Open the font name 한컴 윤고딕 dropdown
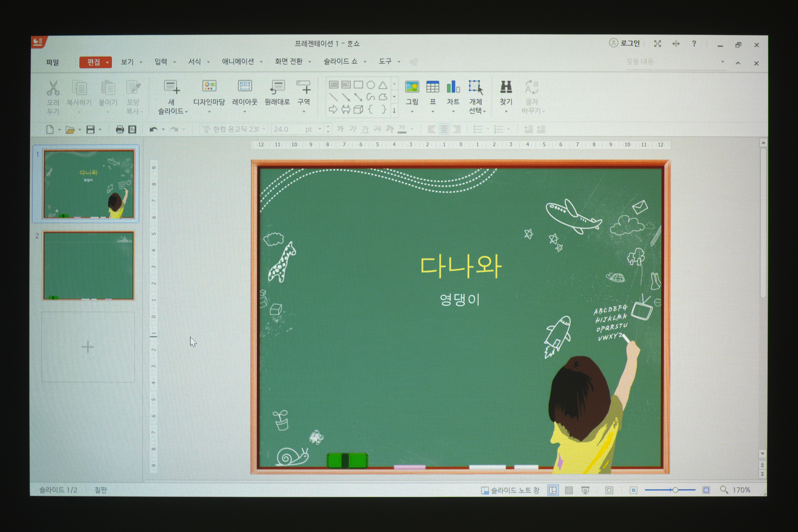 click(x=264, y=129)
